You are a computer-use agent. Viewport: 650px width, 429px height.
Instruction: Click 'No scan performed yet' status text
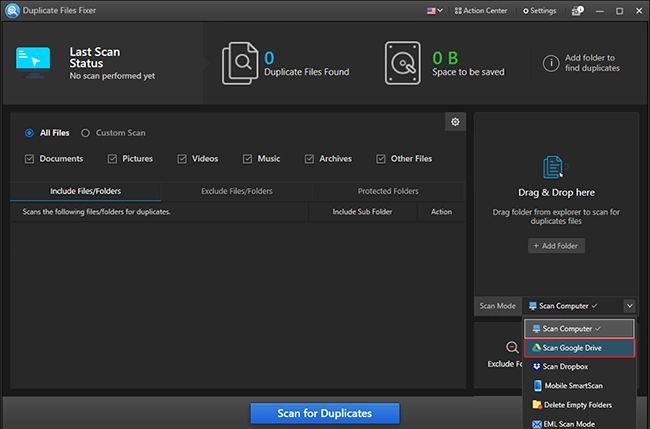tap(112, 76)
